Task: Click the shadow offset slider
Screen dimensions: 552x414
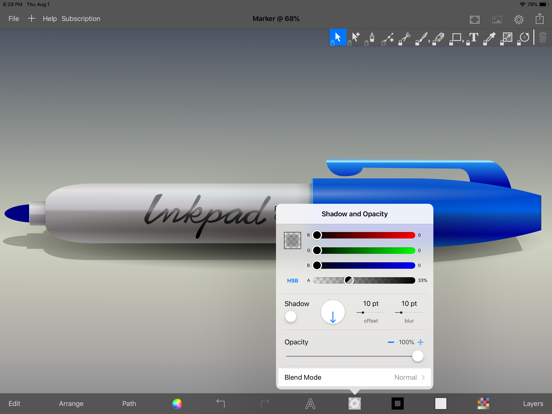Action: click(371, 312)
